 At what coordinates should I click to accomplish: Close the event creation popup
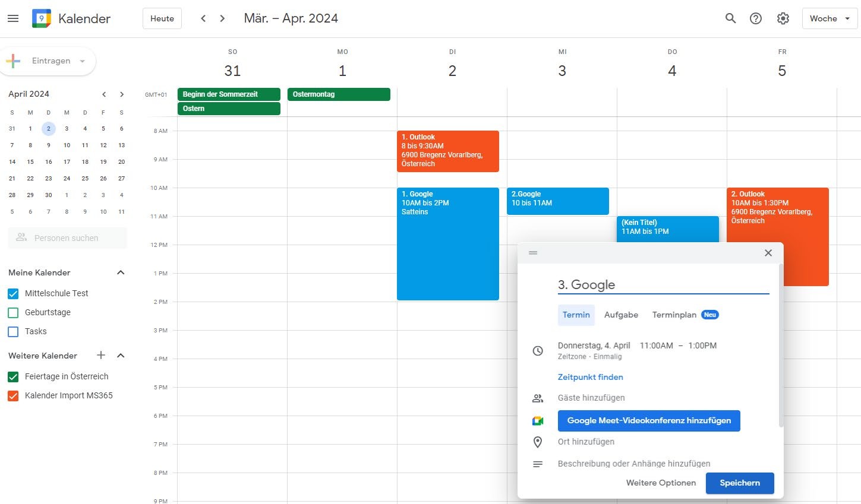pyautogui.click(x=768, y=253)
